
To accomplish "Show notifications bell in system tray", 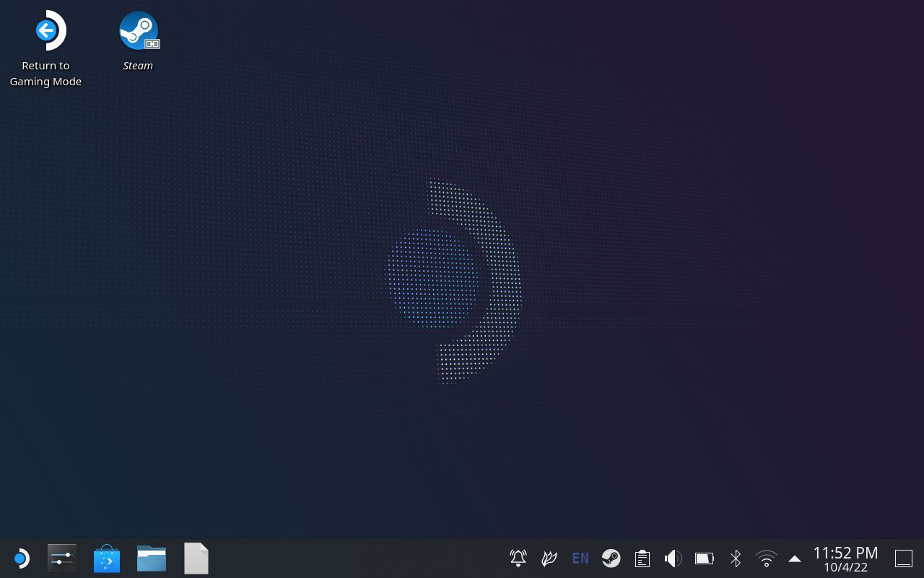I will (518, 558).
